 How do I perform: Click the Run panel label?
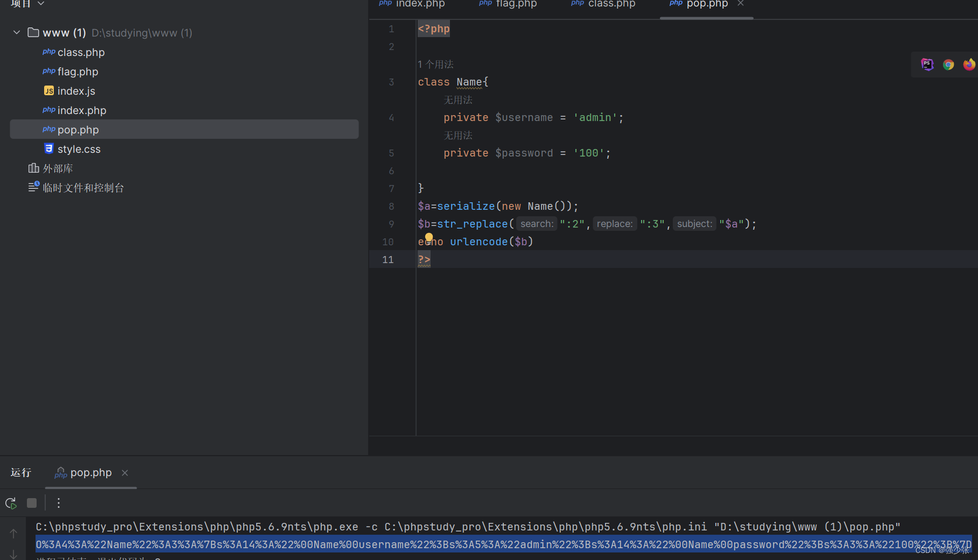click(x=21, y=473)
